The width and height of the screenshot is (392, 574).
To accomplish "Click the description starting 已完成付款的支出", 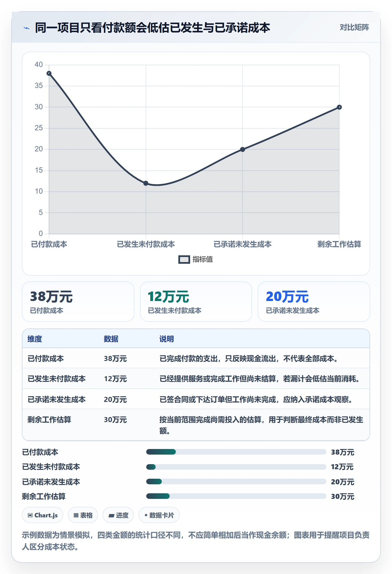I will coord(250,358).
